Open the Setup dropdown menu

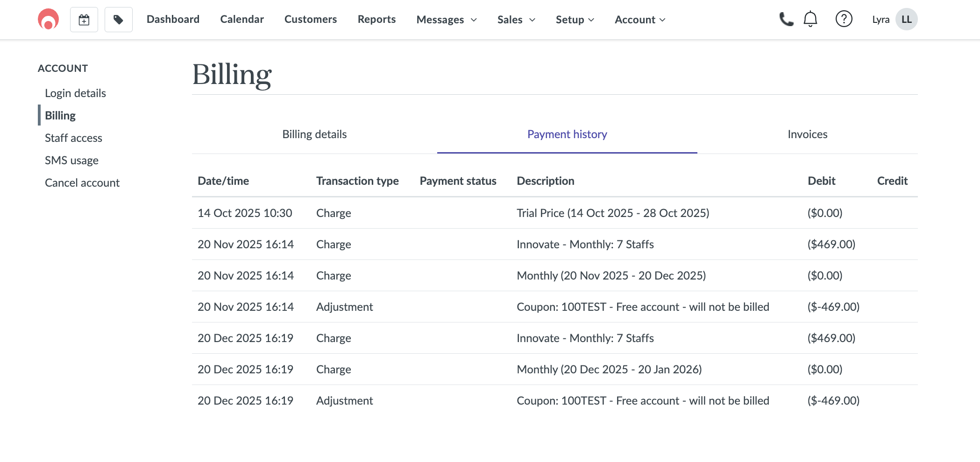pos(575,20)
